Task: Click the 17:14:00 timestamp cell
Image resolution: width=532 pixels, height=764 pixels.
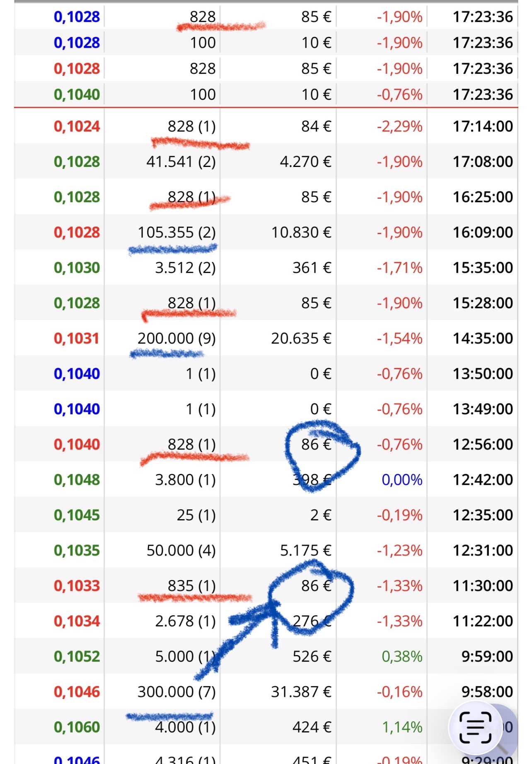Action: [482, 126]
